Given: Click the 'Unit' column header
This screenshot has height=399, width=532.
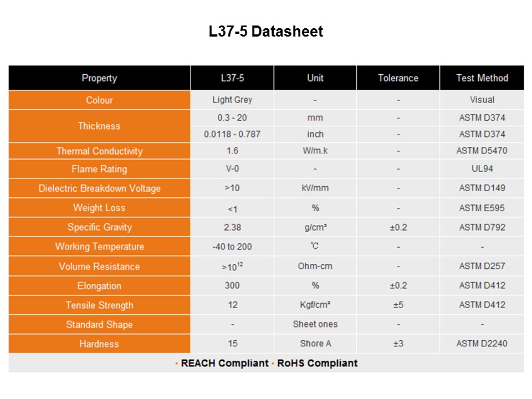Looking at the screenshot, I should tap(315, 78).
